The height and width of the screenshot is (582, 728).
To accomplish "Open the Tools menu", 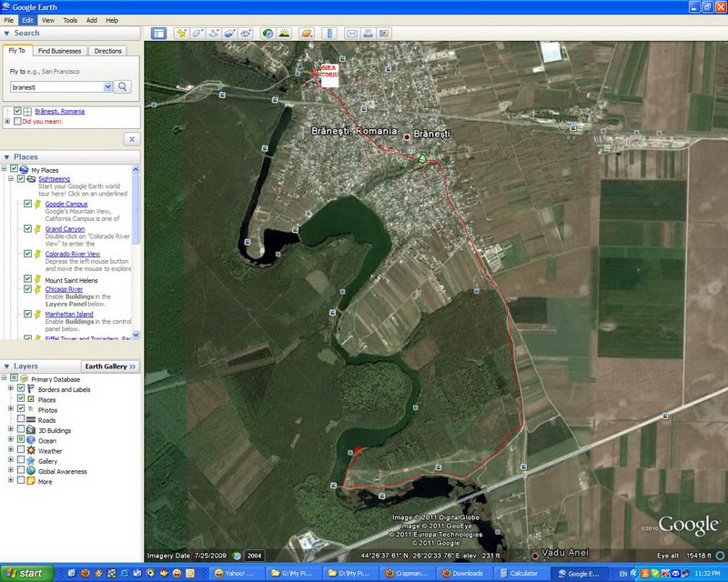I will point(70,20).
